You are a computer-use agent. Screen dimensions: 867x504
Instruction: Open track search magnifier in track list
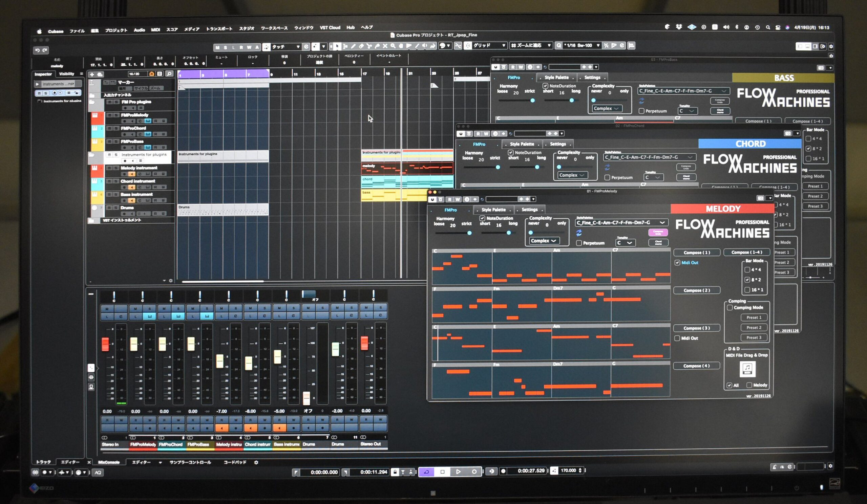tap(169, 73)
